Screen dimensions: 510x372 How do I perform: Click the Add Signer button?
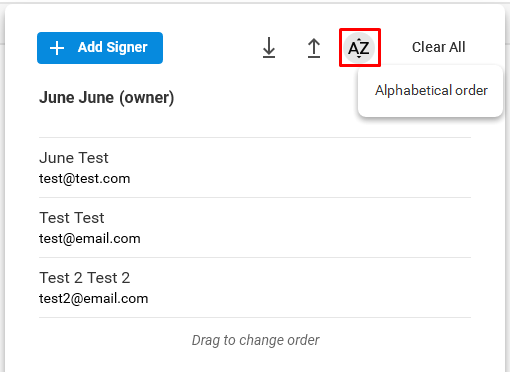[100, 48]
